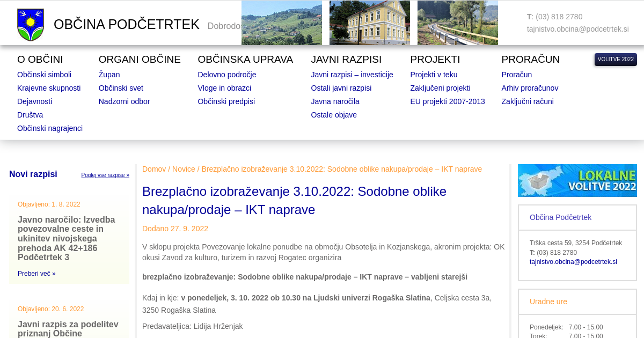Go to Domov in the breadcrumb
The image size is (644, 338).
(154, 169)
